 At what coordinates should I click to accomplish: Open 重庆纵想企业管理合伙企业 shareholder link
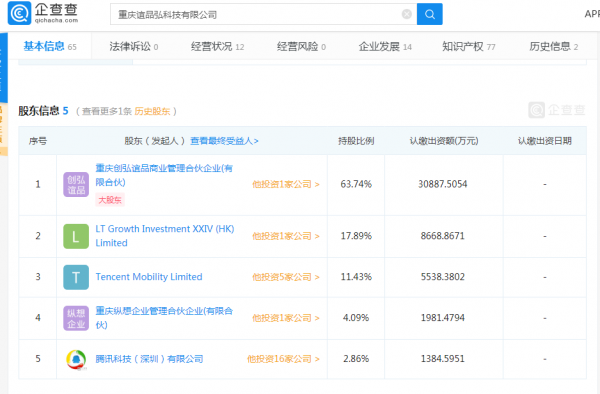coord(164,317)
